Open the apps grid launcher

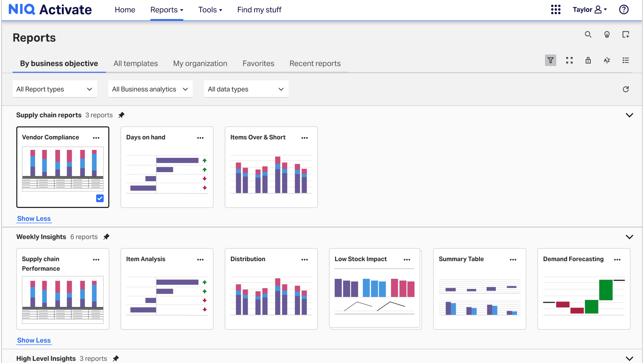tap(556, 10)
